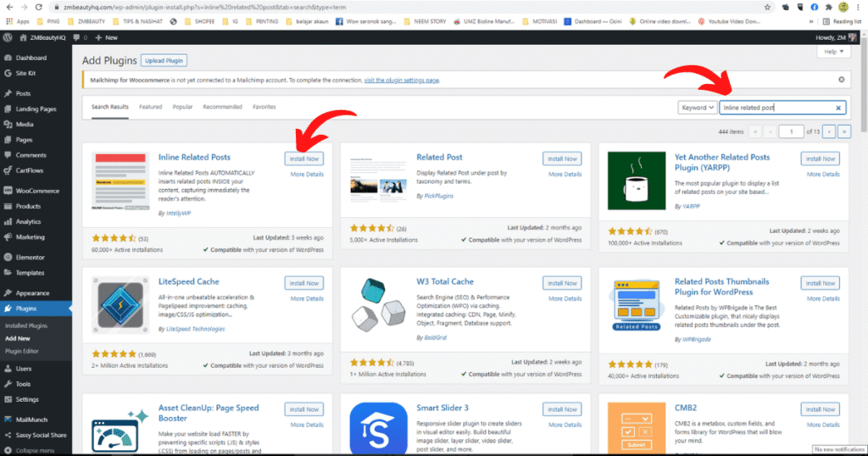Open the Asset CleanUp plugin title link

[x=209, y=413]
